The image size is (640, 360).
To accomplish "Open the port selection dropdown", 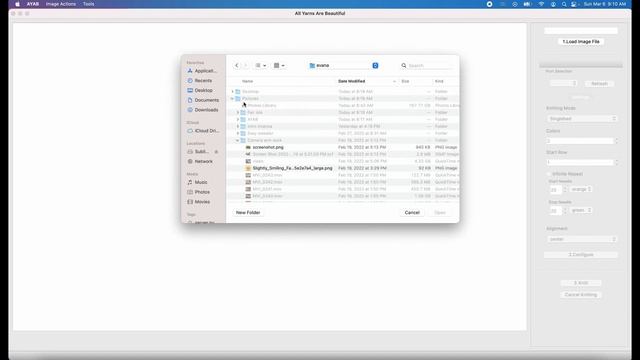I will pyautogui.click(x=563, y=83).
